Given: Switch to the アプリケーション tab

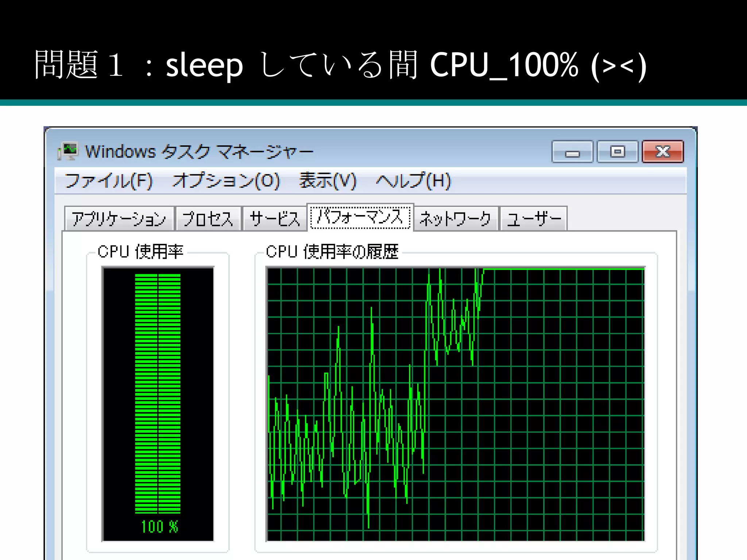Looking at the screenshot, I should click(x=119, y=219).
